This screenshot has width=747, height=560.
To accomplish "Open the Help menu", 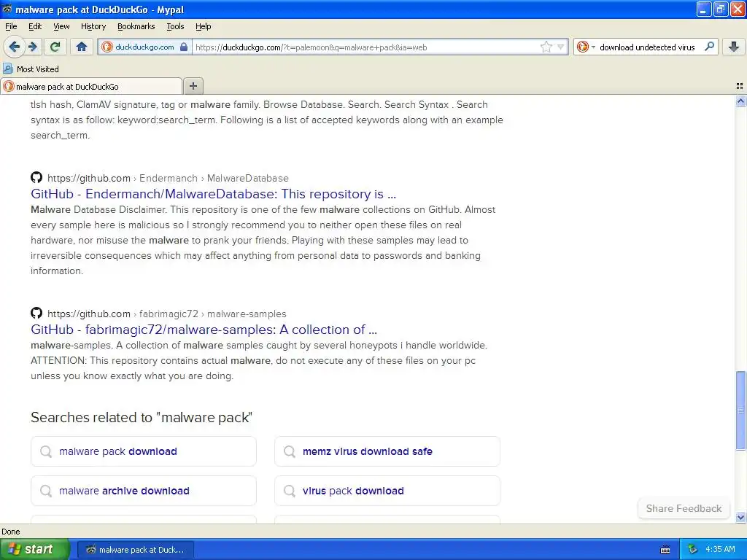I will coord(203,26).
